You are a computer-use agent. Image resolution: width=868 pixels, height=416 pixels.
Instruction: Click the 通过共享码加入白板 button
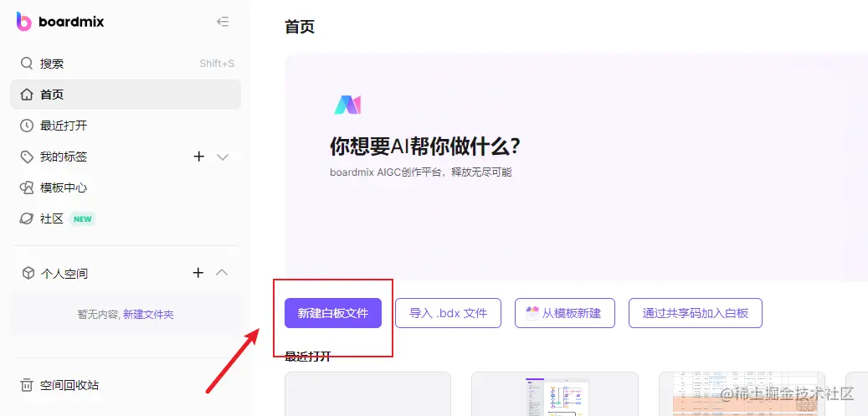point(696,313)
